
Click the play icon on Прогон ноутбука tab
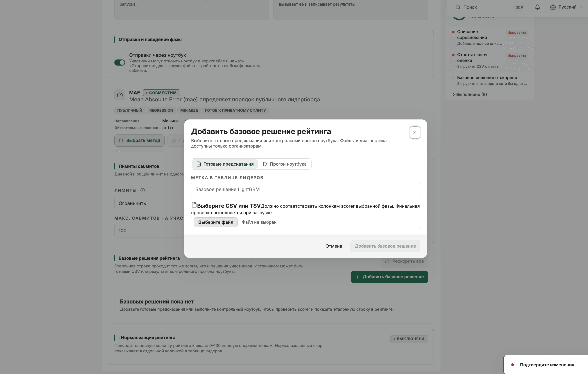(x=265, y=164)
